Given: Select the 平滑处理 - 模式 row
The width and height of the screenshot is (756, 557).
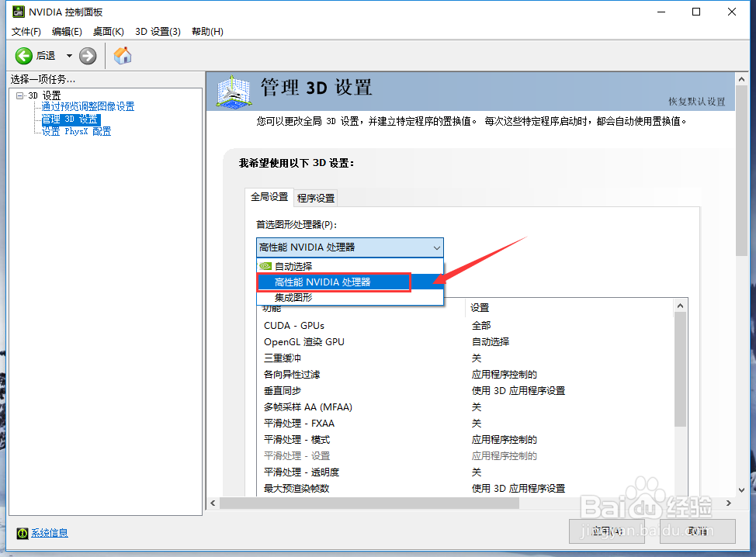Looking at the screenshot, I should tap(466, 439).
